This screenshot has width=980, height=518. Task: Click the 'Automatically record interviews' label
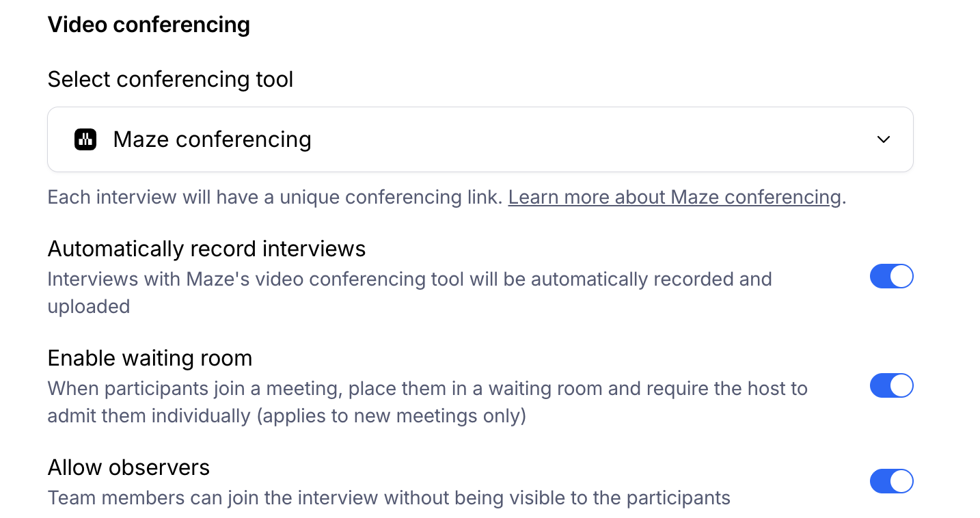point(206,249)
